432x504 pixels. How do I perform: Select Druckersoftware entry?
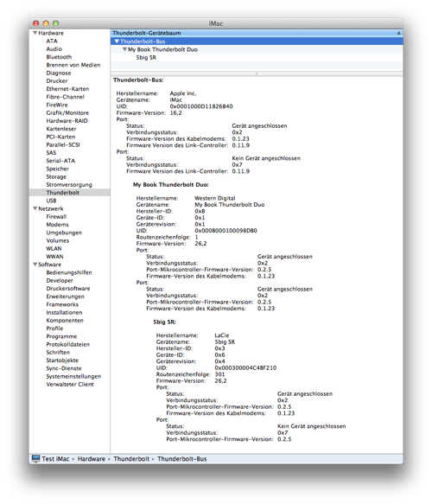[68, 289]
